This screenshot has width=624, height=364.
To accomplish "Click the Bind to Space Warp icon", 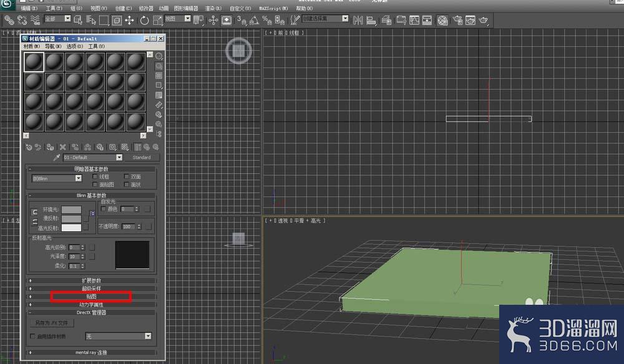I will tap(35, 20).
